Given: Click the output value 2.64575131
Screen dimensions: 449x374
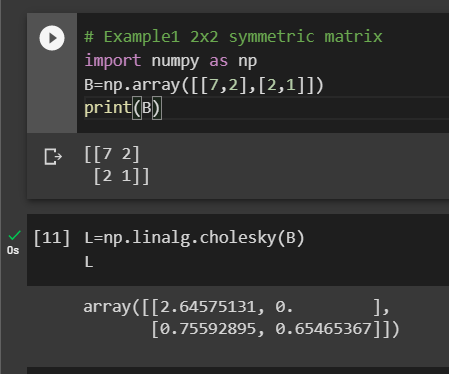Looking at the screenshot, I should tap(208, 307).
